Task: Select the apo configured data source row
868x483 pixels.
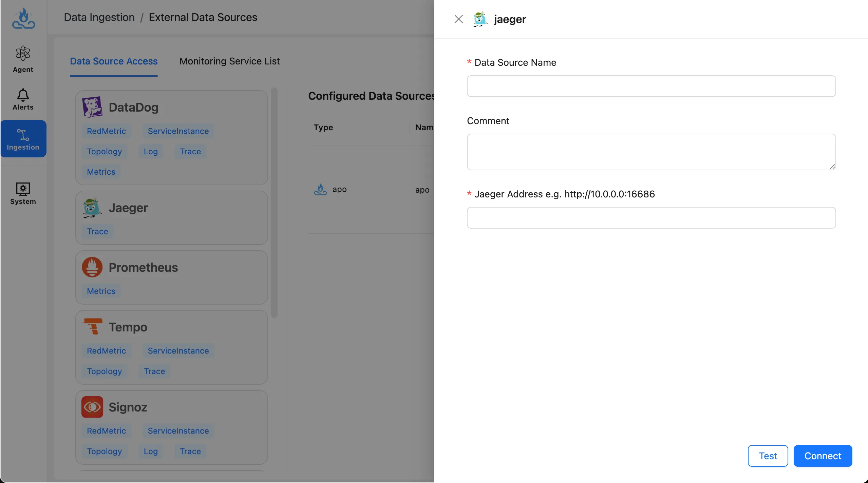Action: pos(339,189)
